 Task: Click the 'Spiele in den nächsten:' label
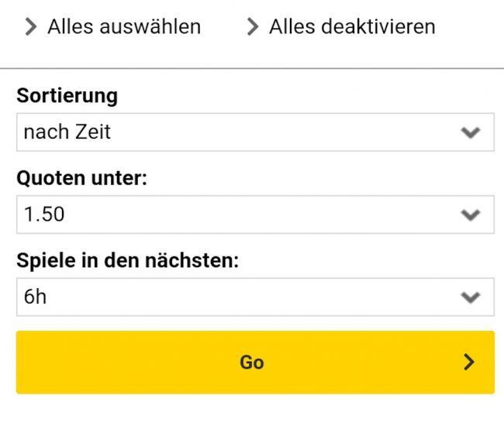coord(127,261)
